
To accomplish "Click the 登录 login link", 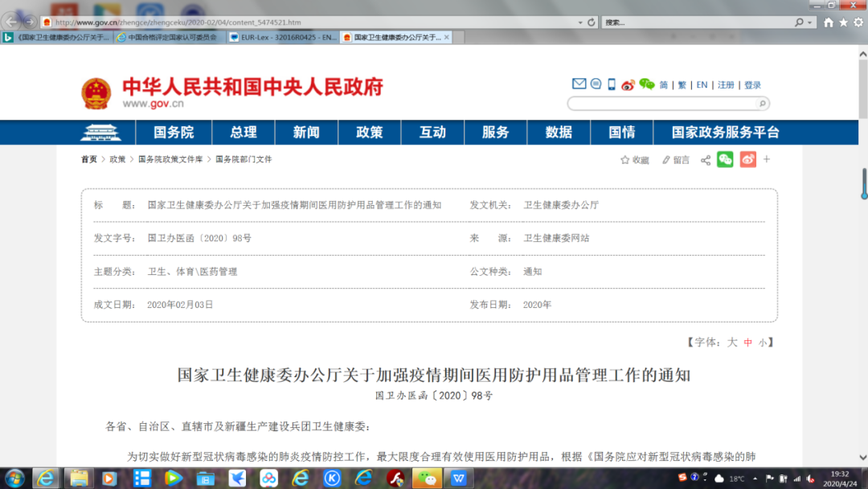I will 751,84.
